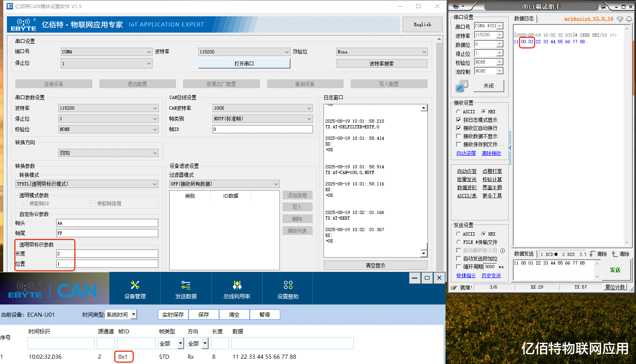This screenshot has width=636, height=364.
Task: Open 设备管理 in the CAN tool
Action: 135,289
